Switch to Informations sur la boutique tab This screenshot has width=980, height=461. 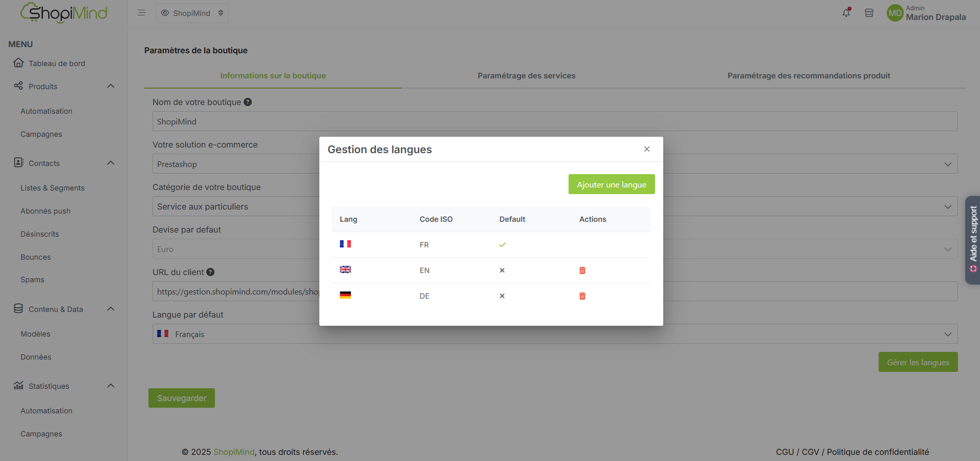point(273,76)
